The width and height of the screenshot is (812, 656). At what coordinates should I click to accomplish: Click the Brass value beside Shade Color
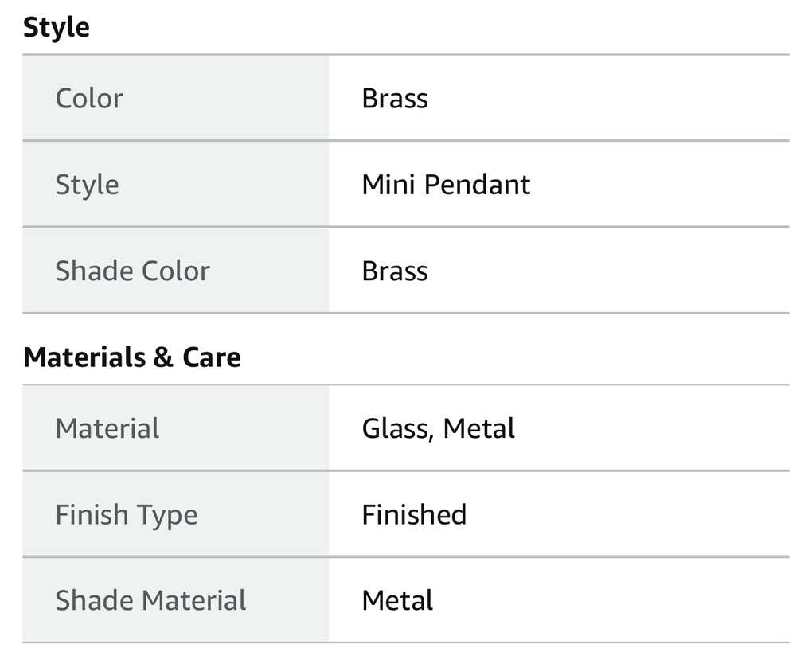tap(395, 271)
